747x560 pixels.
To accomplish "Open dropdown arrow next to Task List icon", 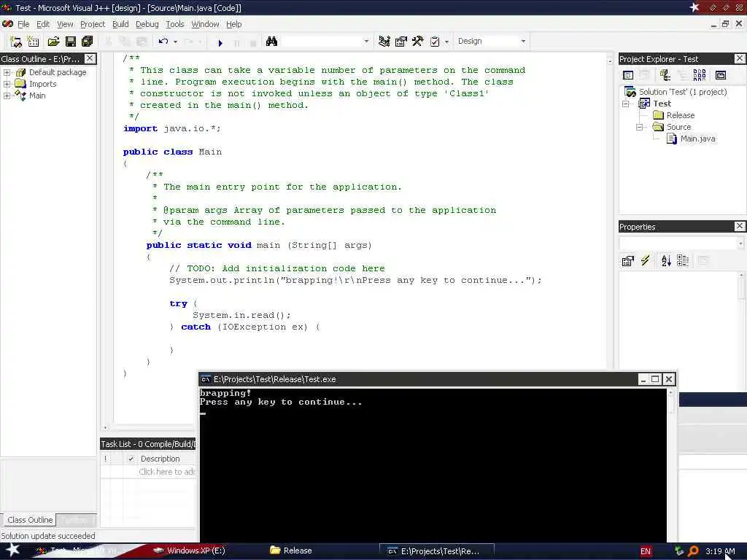I will [x=446, y=42].
